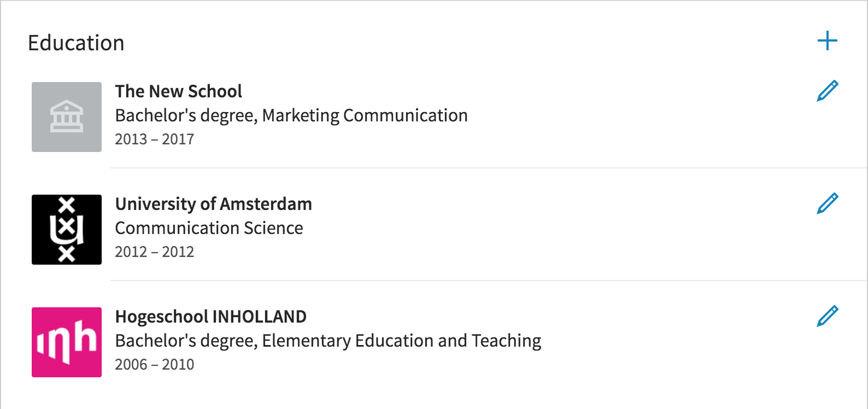Add a new education entry with plus icon

[828, 41]
